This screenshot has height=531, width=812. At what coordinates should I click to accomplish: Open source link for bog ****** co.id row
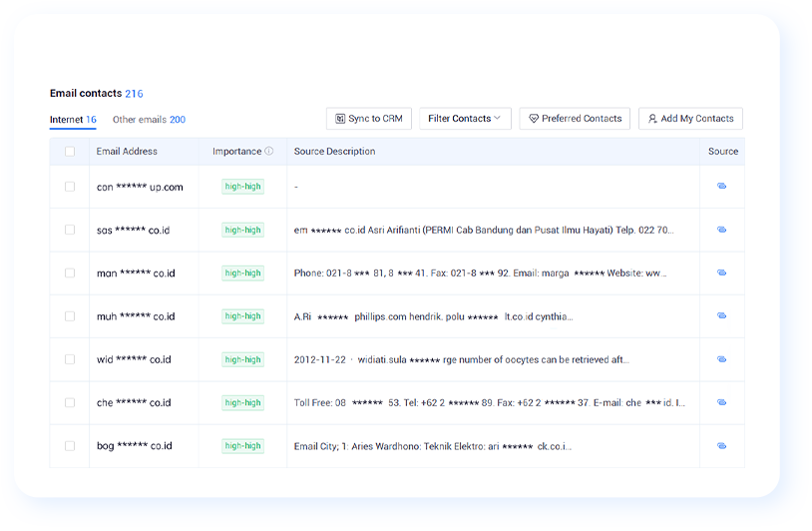(x=721, y=445)
